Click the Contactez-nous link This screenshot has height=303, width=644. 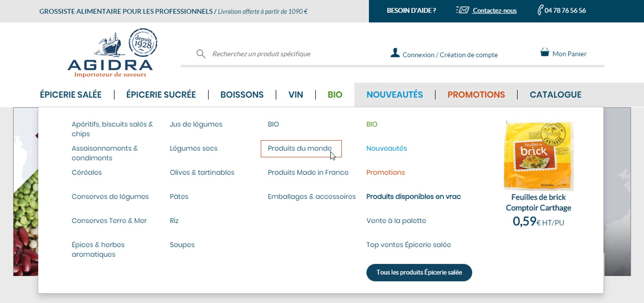pos(494,11)
